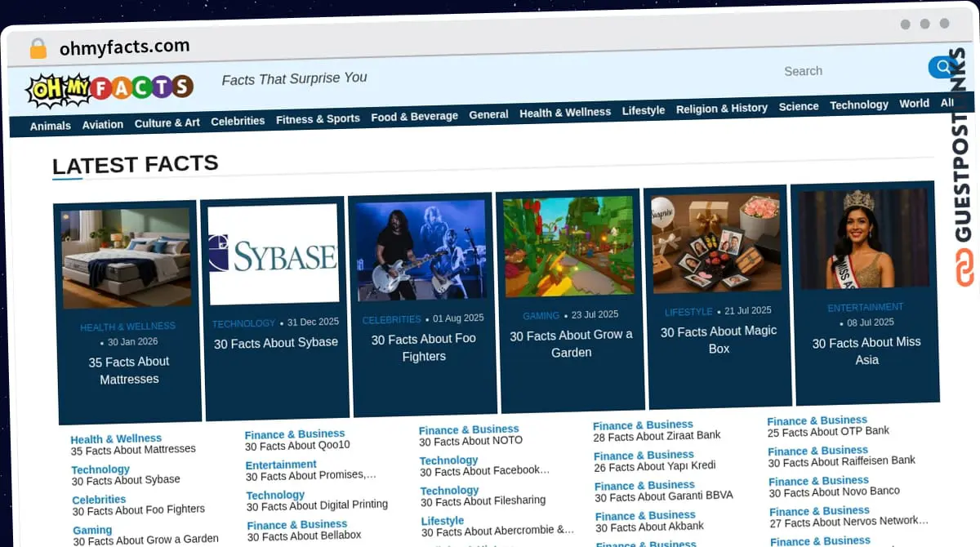Click "25 Facts About OTP Bank" link
This screenshot has width=980, height=547.
[828, 431]
